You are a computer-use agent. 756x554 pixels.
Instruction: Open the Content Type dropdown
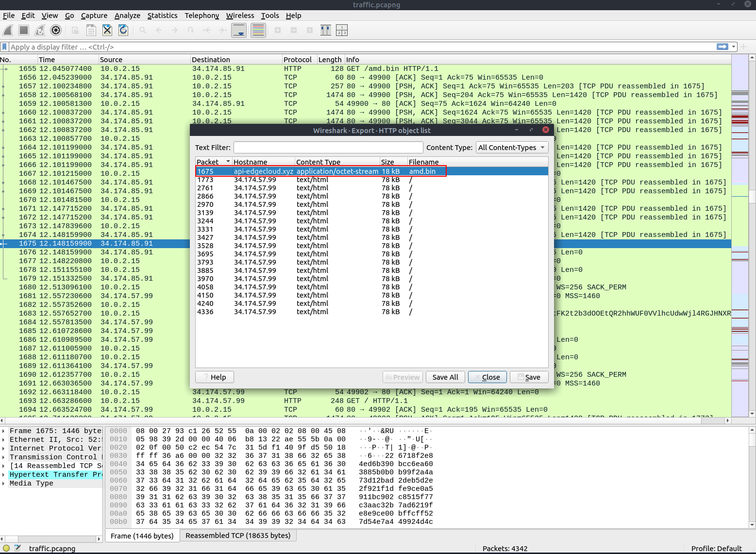[512, 148]
